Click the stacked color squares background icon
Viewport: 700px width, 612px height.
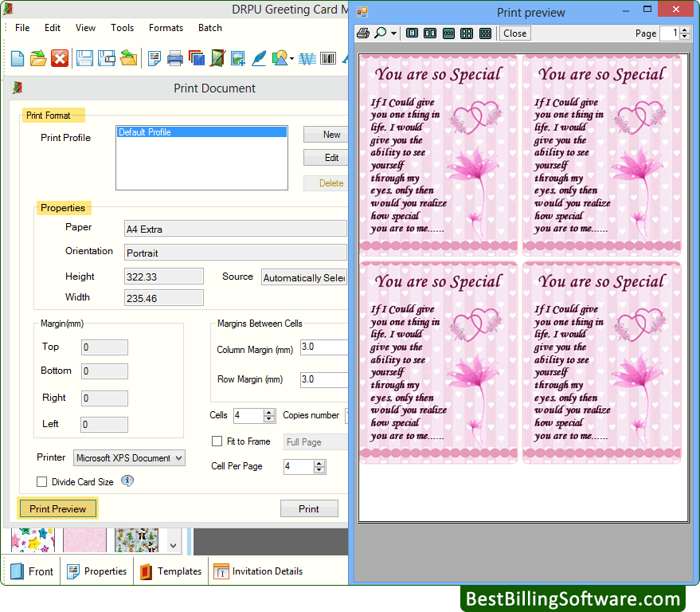pos(197,58)
